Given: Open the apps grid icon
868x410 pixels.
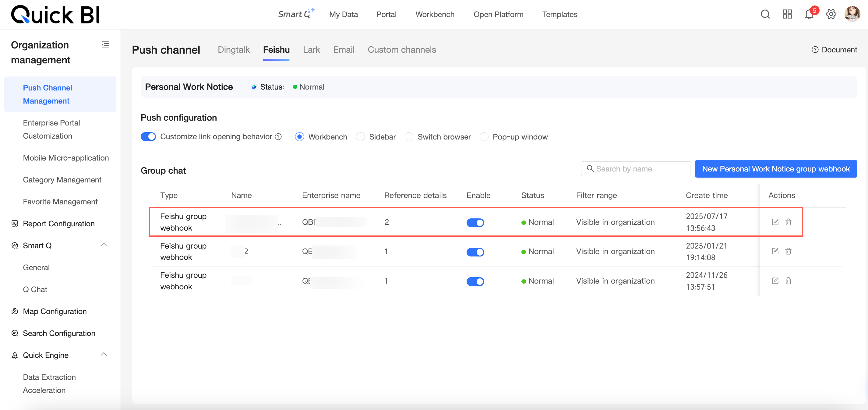Looking at the screenshot, I should coord(787,14).
